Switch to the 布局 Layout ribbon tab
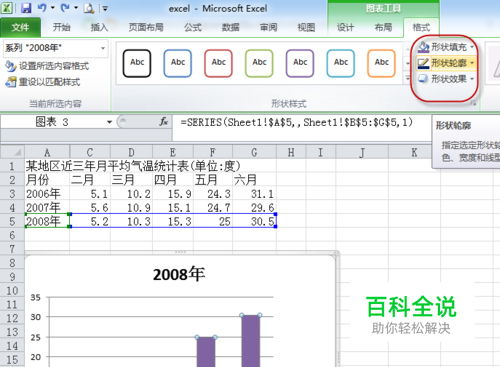Viewport: 500px width, 367px height. pos(383,27)
